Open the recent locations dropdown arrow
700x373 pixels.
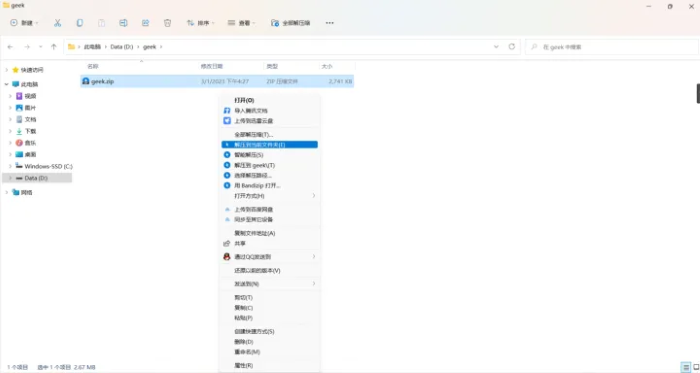tap(41, 47)
